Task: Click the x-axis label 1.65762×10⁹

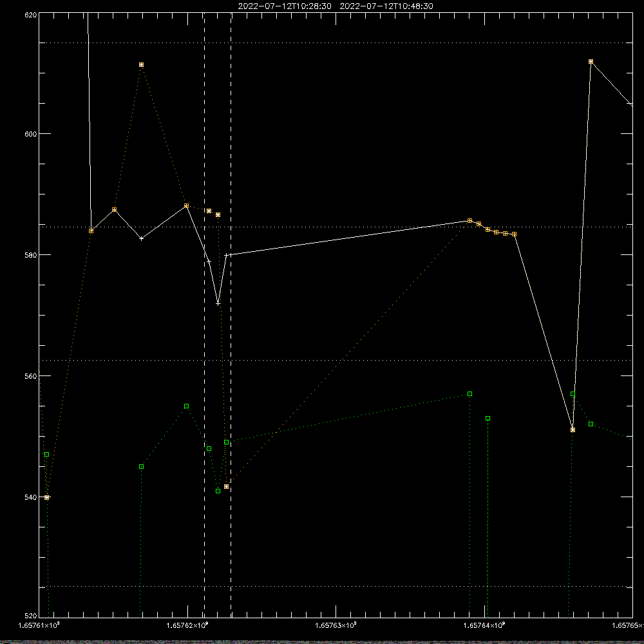Action: tap(187, 625)
